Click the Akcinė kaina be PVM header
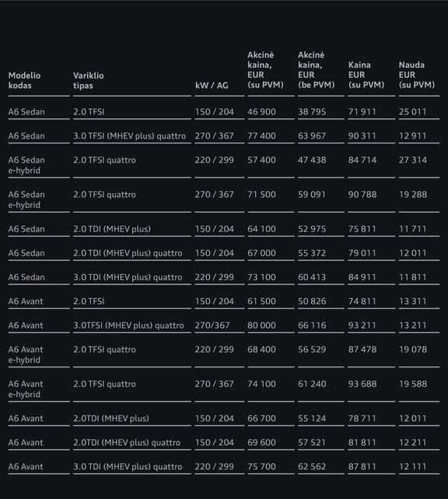The height and width of the screenshot is (499, 448). click(316, 70)
